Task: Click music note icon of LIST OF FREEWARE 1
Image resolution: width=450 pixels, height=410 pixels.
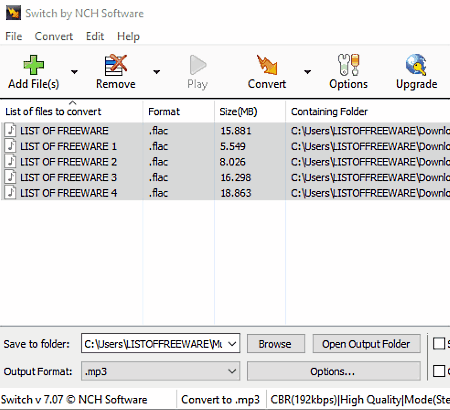Action: (11, 146)
